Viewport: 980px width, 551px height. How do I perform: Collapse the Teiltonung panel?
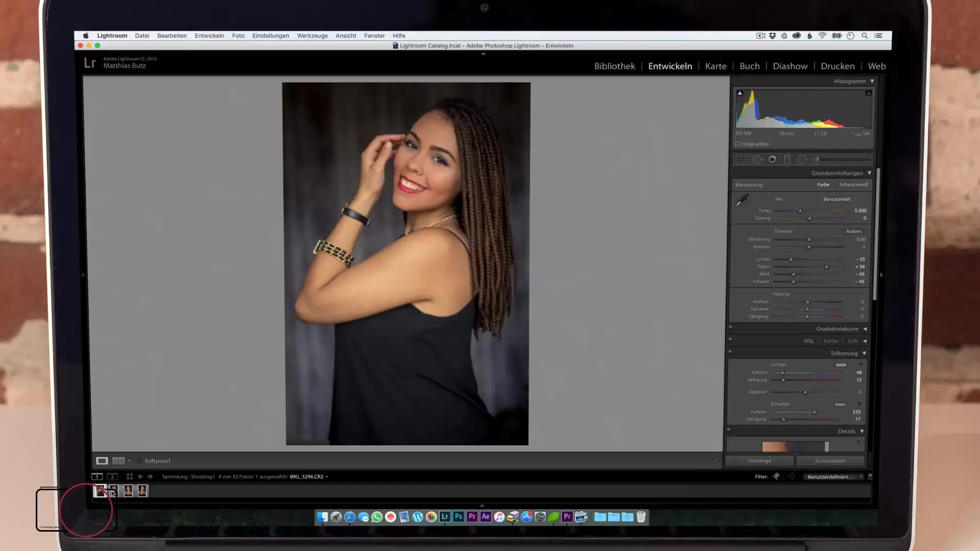pos(864,353)
